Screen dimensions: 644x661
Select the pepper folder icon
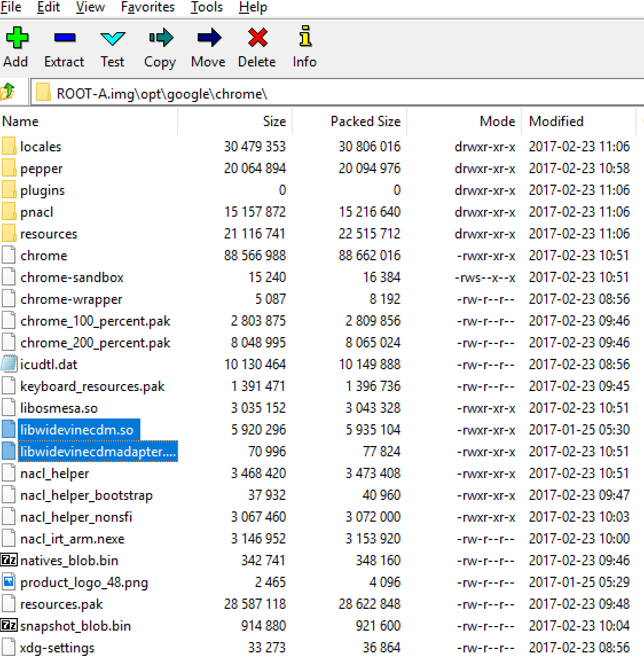coord(9,168)
